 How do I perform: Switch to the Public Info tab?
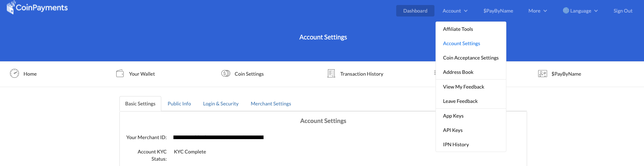tap(179, 104)
